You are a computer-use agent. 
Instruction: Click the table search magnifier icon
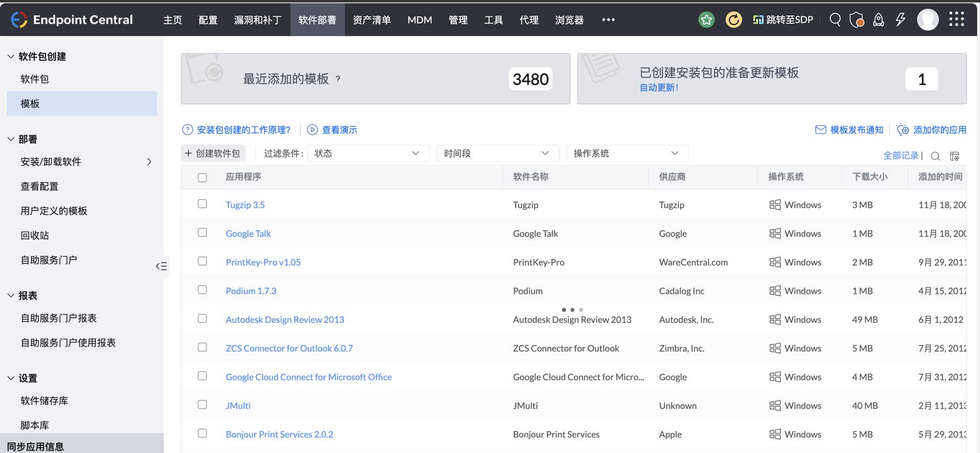click(x=935, y=156)
